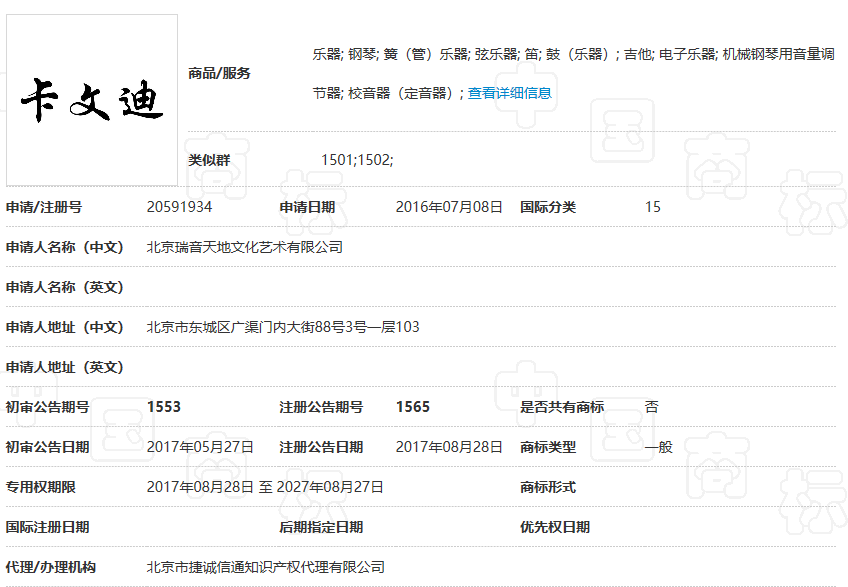Click the 卡文迪 trademark image
The image size is (848, 587).
point(92,100)
